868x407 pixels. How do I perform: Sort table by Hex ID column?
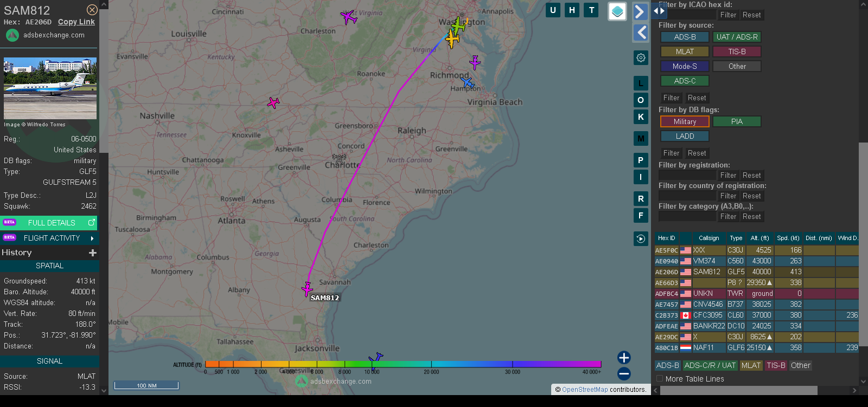[x=666, y=238]
